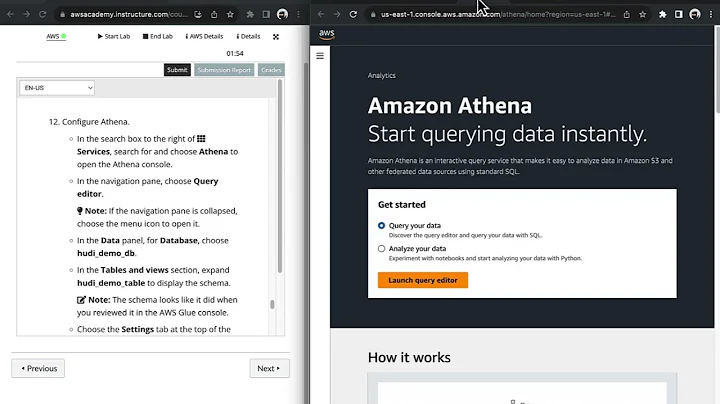Screen dimensions: 720x404
Task: Click the 01:54 lab timer
Action: click(x=235, y=53)
